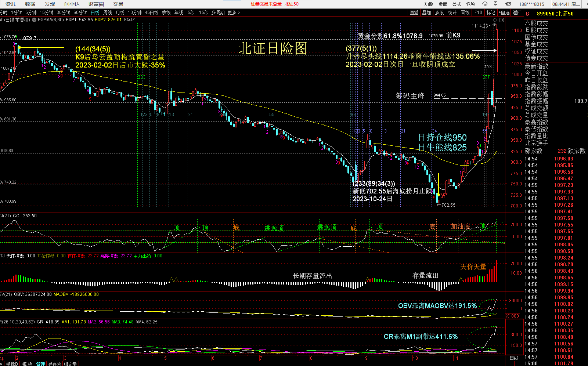
Task: Open the 功能 menu
Action: click(x=429, y=4)
